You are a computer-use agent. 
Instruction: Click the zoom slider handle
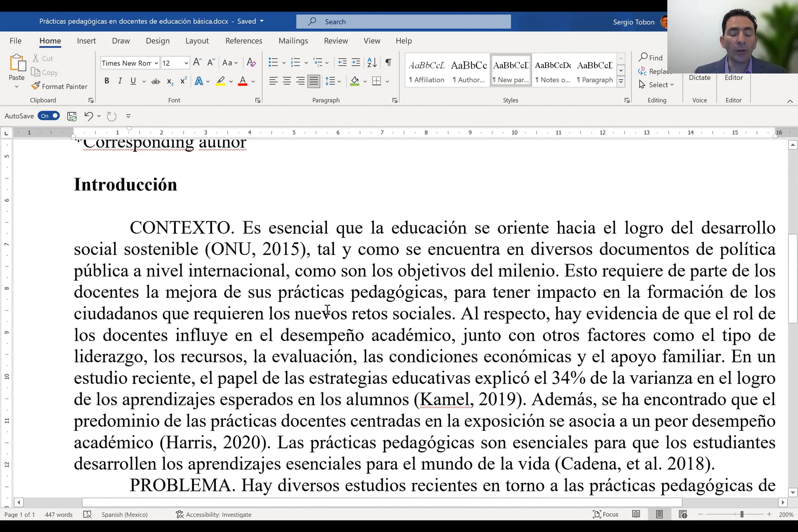[742, 514]
